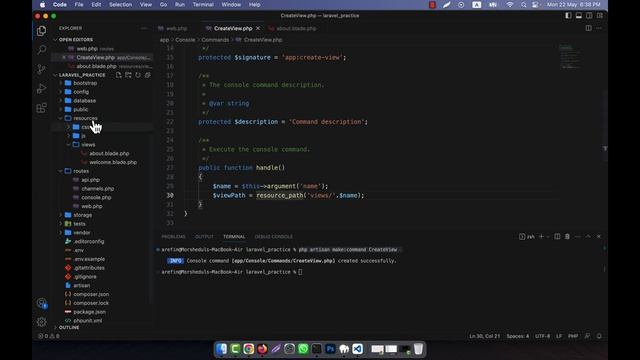The width and height of the screenshot is (640, 360).
Task: Open the Explorer view in activity bar
Action: click(x=41, y=31)
